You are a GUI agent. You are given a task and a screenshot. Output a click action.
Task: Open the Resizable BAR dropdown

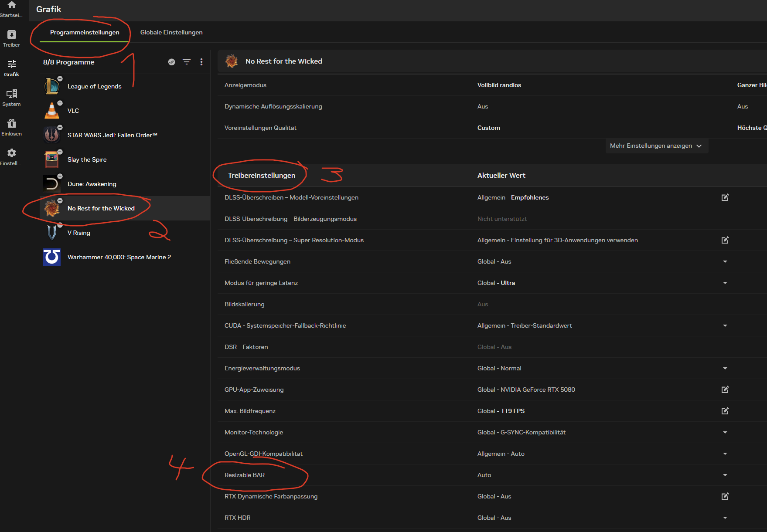[x=725, y=475]
